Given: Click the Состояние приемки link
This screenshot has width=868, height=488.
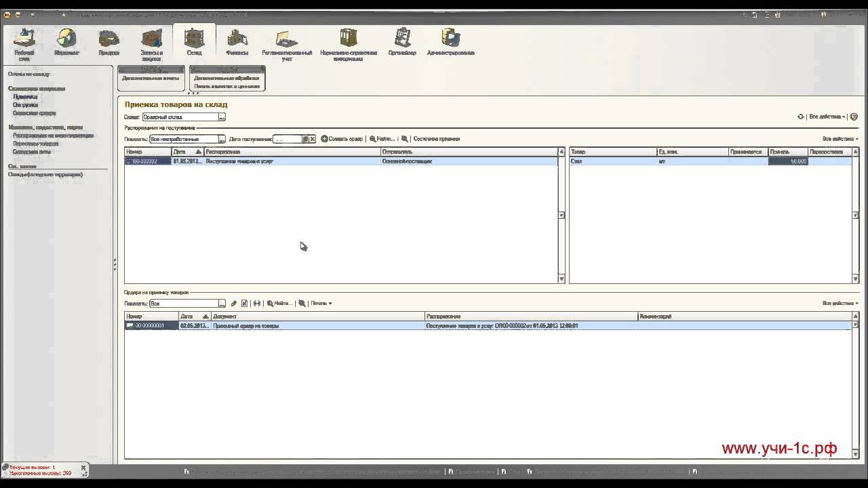Looking at the screenshot, I should click(x=436, y=139).
